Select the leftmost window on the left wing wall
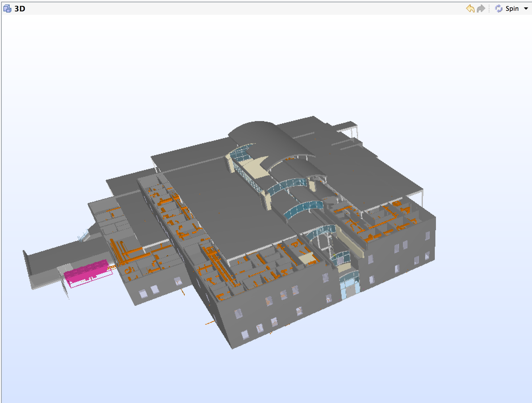 [142, 294]
